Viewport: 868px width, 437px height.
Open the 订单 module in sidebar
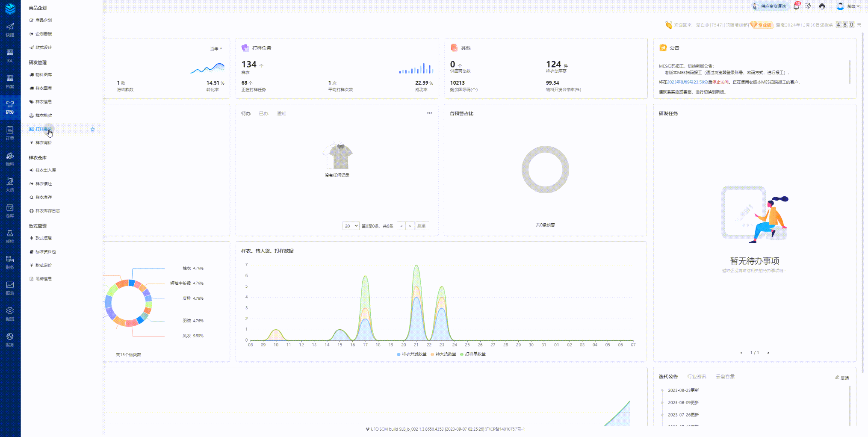[10, 133]
